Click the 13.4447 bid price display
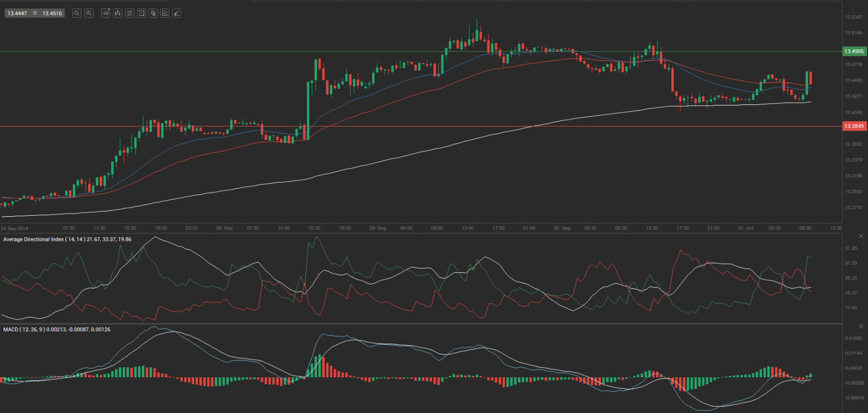The image size is (868, 413). pos(17,13)
